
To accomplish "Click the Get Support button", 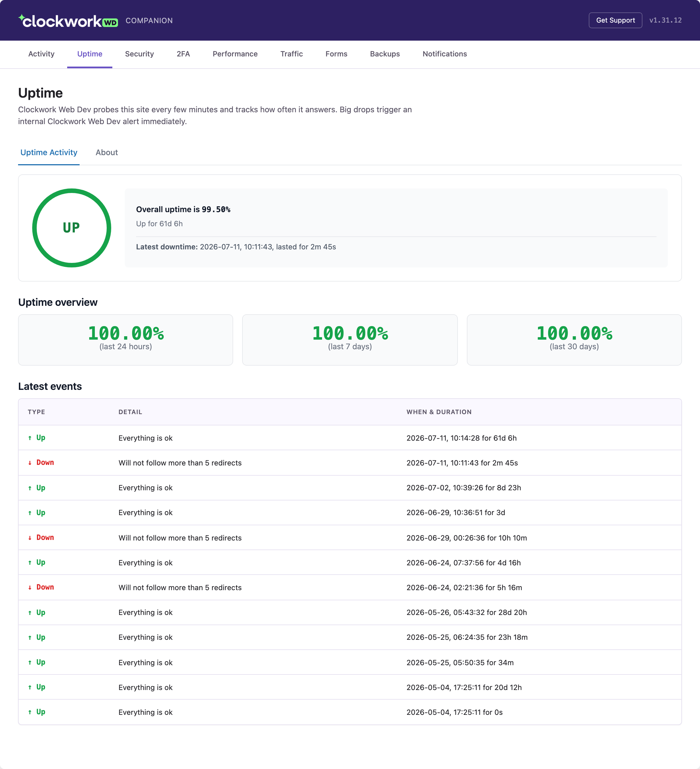I will tap(615, 20).
